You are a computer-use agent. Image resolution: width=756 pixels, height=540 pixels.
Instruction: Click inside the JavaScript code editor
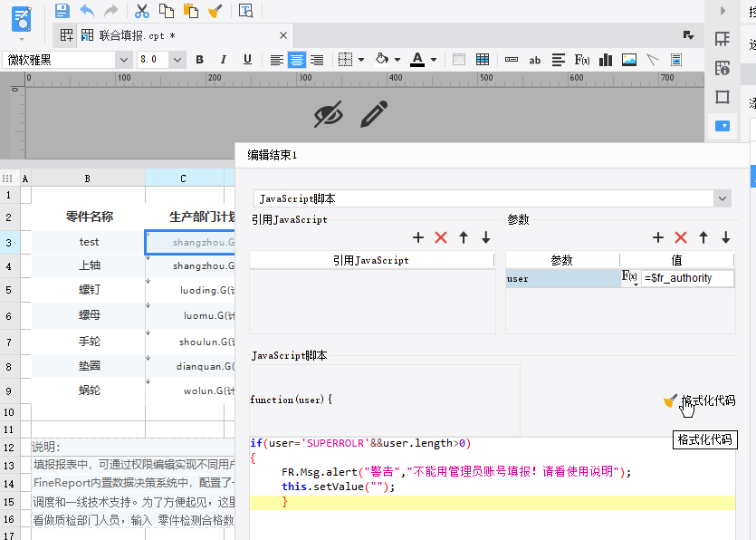493,488
